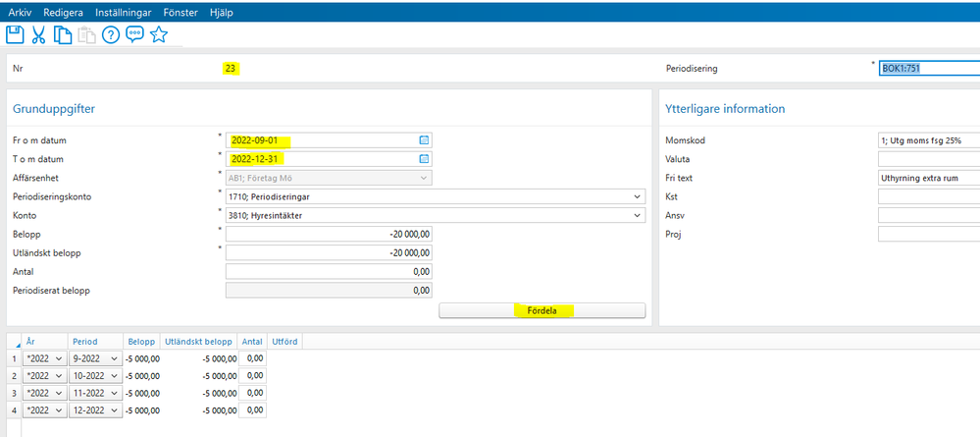The width and height of the screenshot is (980, 437).
Task: Click the empty Valuta field
Action: (929, 159)
